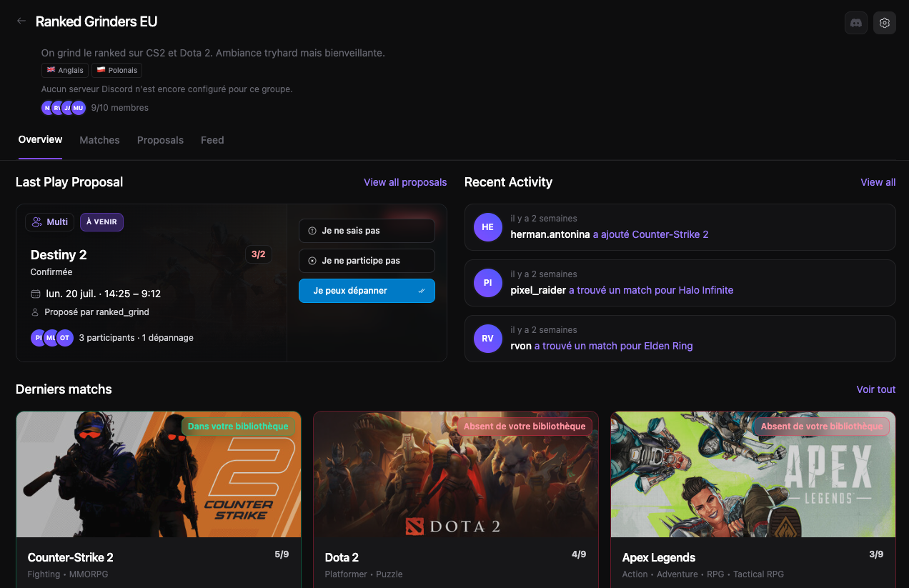Open the Dota 2 cover image
This screenshot has width=909, height=588.
(x=456, y=474)
